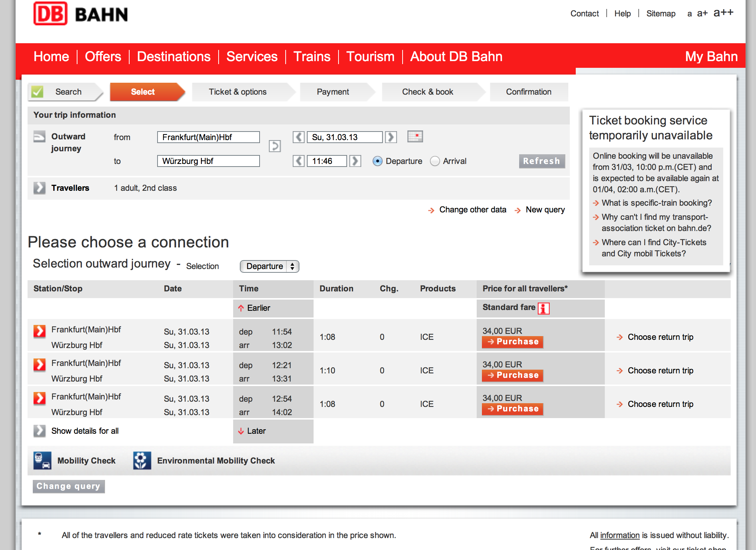Click the date input field
Screen dimensions: 756x550
tap(345, 137)
